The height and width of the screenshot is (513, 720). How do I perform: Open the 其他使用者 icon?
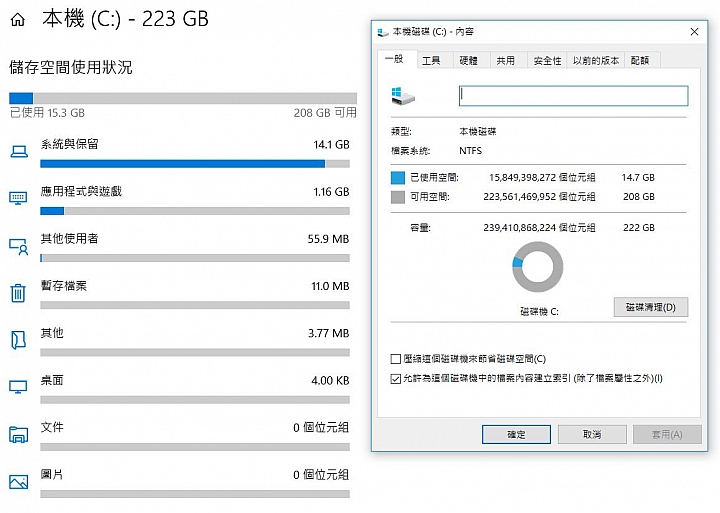pos(19,246)
